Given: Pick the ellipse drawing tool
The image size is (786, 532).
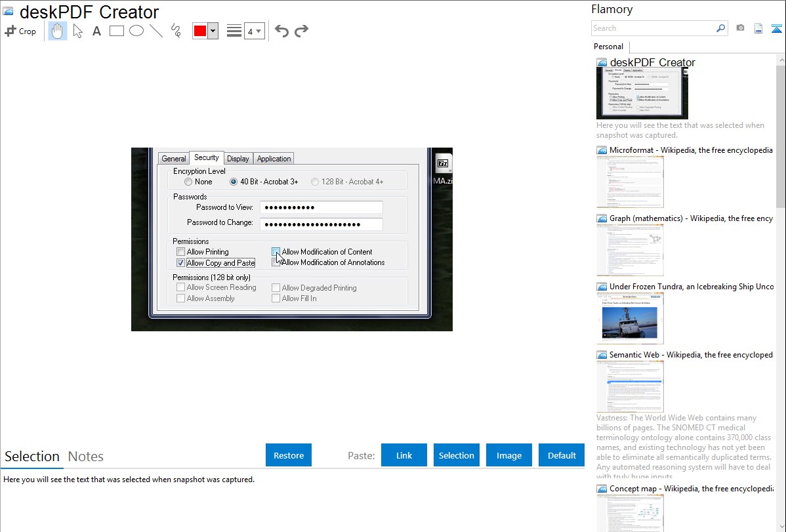Looking at the screenshot, I should (136, 31).
